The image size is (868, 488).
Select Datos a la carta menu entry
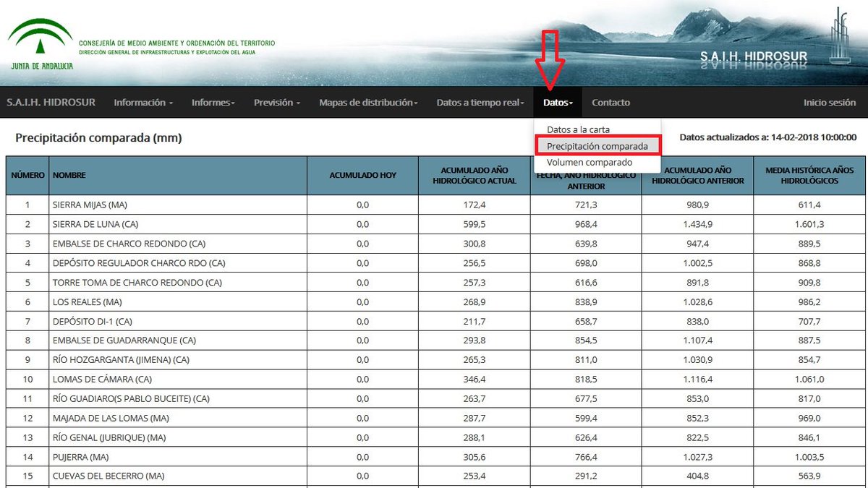578,129
